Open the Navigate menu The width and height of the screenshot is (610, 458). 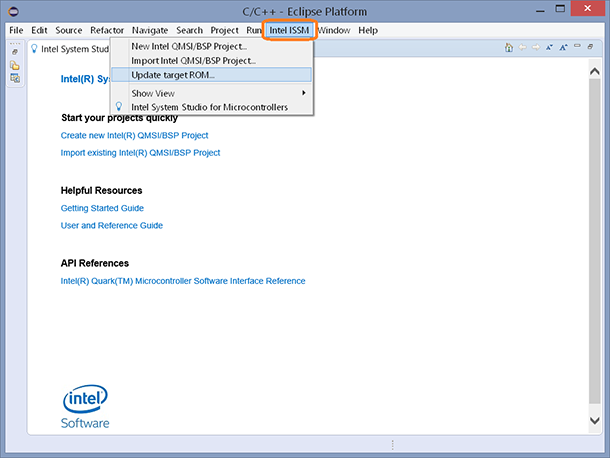pyautogui.click(x=150, y=30)
